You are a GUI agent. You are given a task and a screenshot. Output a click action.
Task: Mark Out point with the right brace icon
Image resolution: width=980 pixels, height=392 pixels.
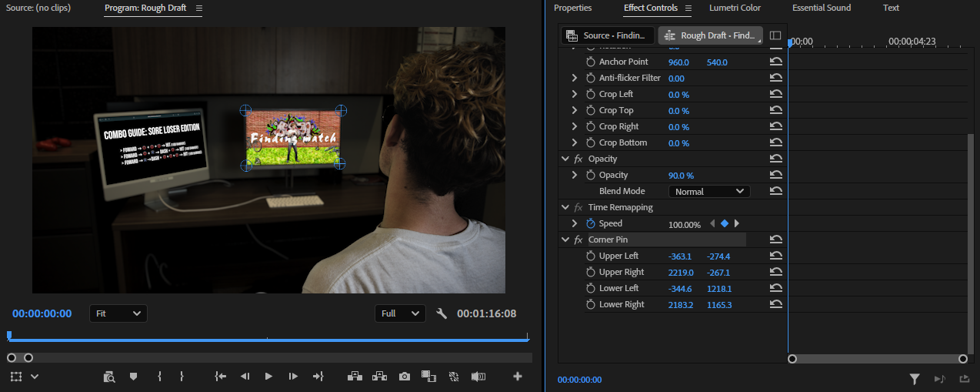click(182, 377)
